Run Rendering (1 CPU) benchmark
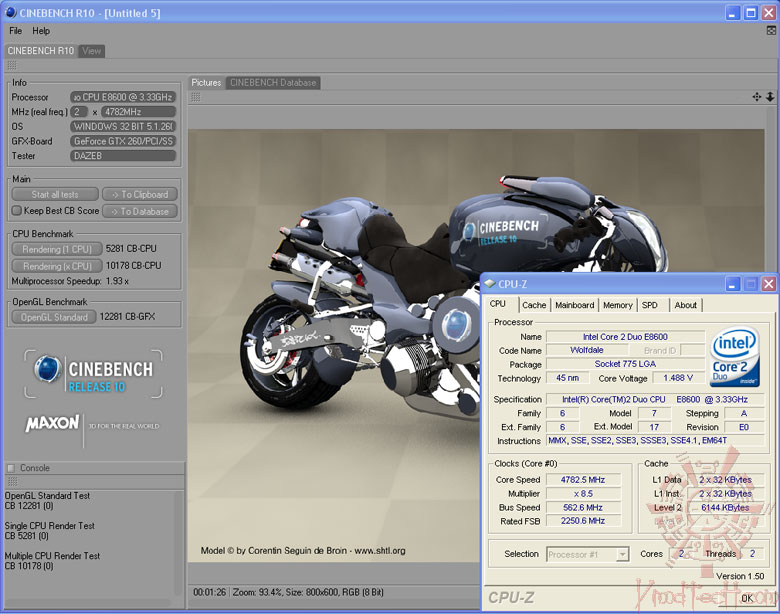 point(57,249)
